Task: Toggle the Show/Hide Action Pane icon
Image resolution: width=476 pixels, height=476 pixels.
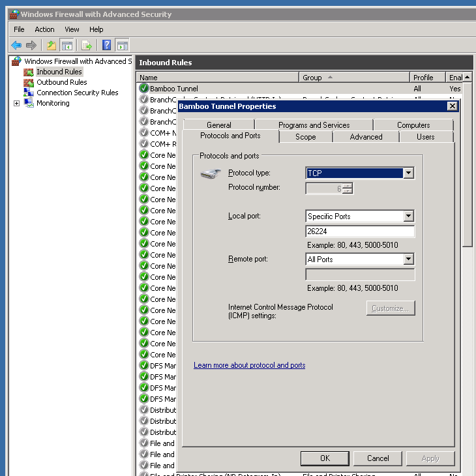Action: 122,45
